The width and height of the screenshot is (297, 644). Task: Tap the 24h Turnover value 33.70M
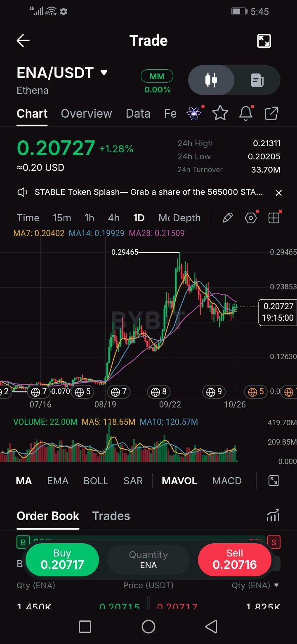click(266, 170)
